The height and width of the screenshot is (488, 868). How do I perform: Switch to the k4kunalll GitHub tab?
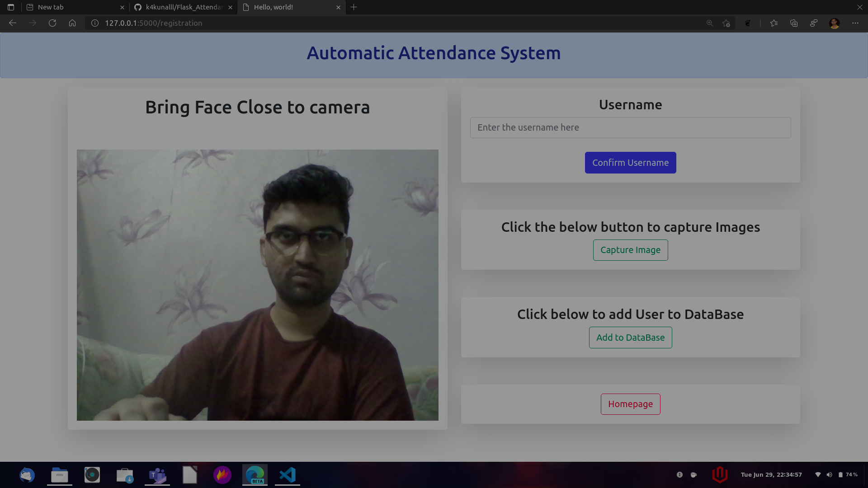click(181, 7)
